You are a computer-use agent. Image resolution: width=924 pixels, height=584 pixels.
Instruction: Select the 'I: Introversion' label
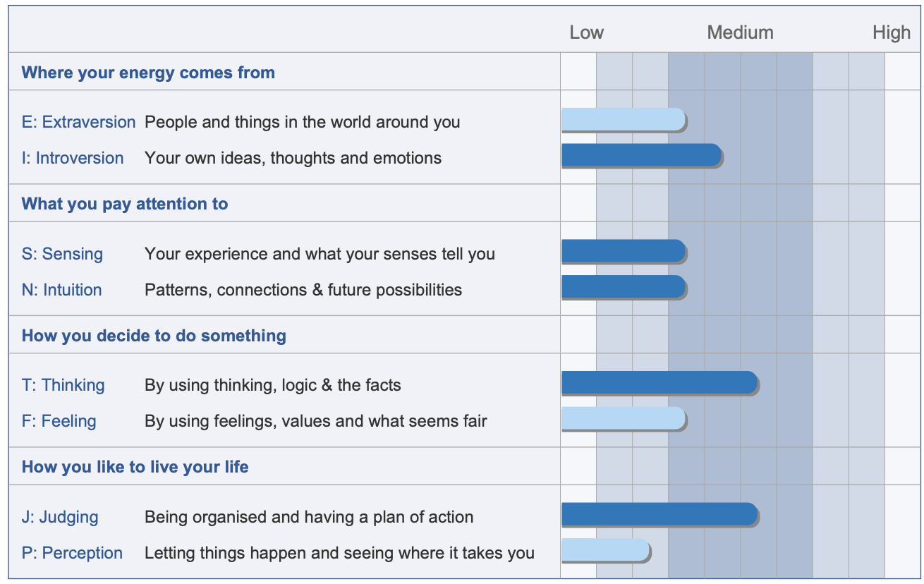click(x=73, y=158)
